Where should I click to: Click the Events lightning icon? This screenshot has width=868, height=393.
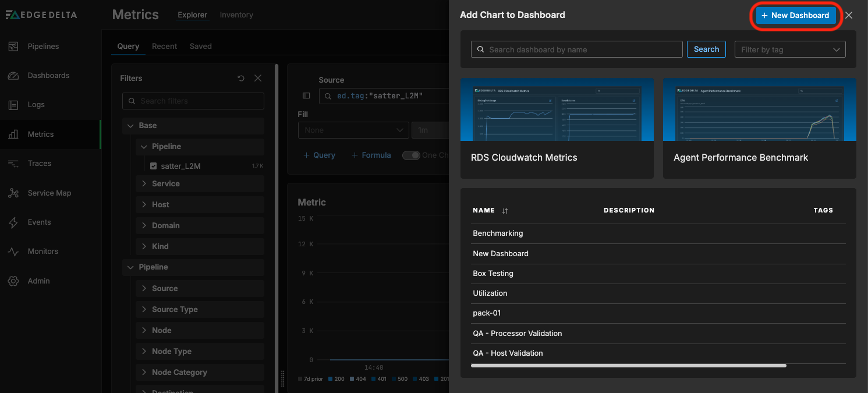[x=13, y=222]
